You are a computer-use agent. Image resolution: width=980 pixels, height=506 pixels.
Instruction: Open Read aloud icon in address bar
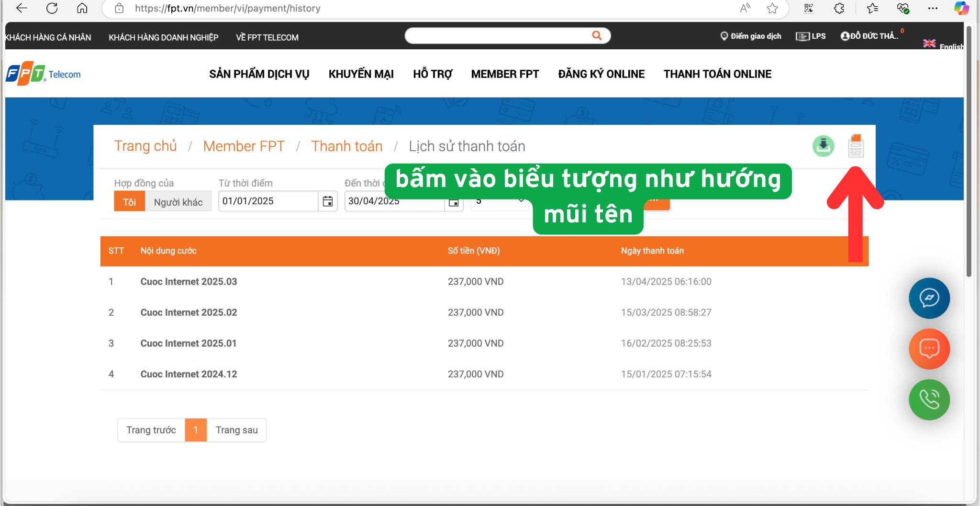pos(745,8)
